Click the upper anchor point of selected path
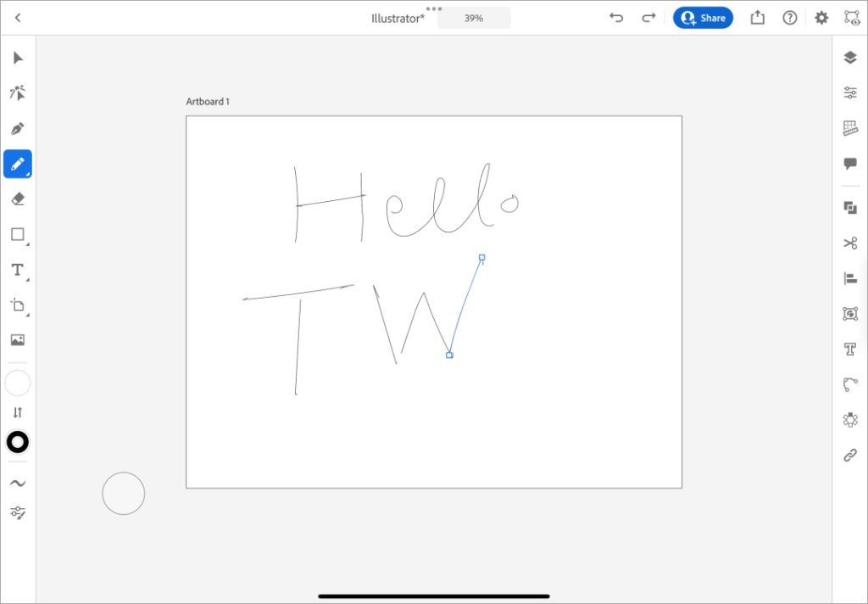Viewport: 868px width, 604px height. tap(482, 258)
